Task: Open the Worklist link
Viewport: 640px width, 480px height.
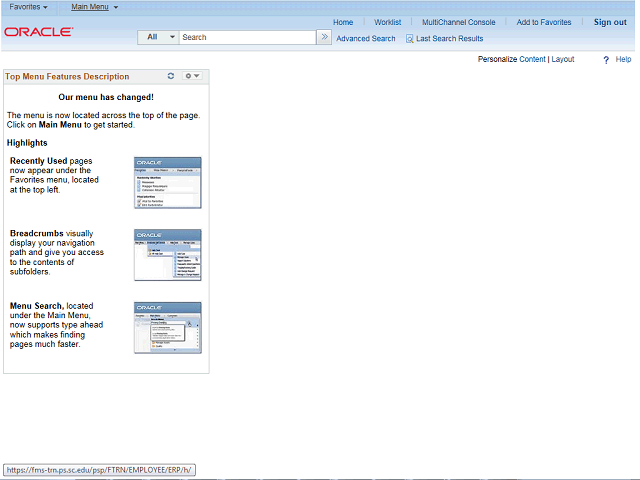Action: 387,22
